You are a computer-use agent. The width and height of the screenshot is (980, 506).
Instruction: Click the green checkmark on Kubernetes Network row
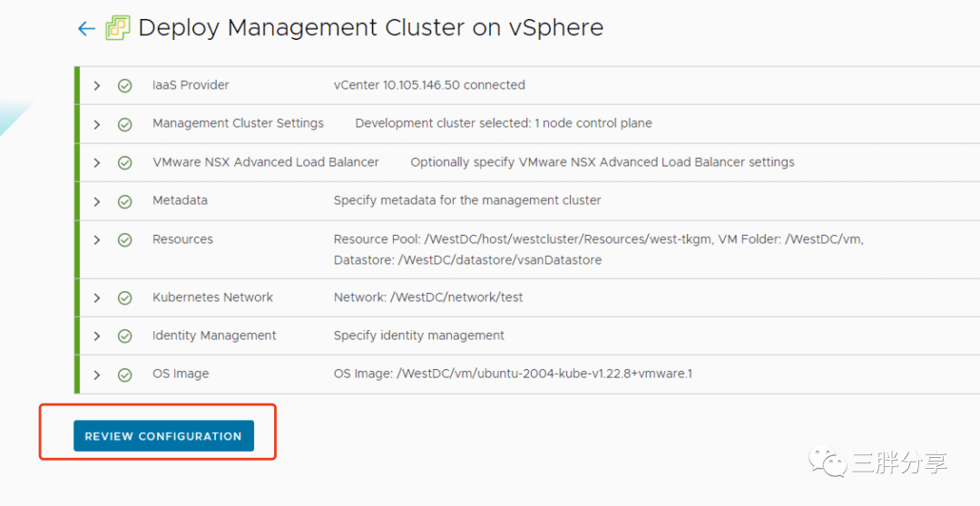point(125,298)
